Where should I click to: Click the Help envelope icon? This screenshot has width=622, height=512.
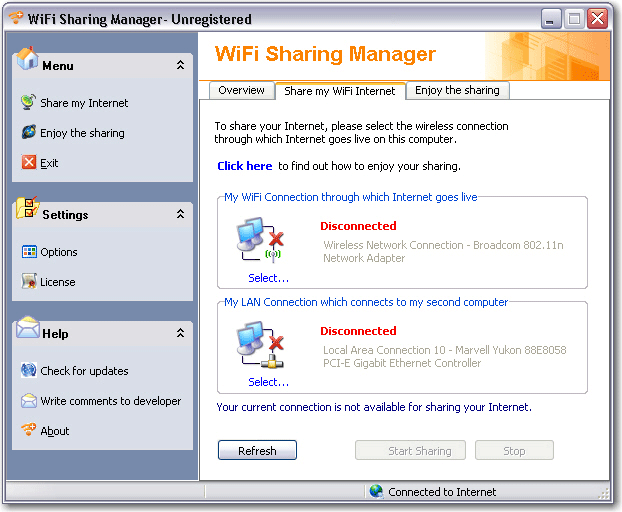coord(28,327)
